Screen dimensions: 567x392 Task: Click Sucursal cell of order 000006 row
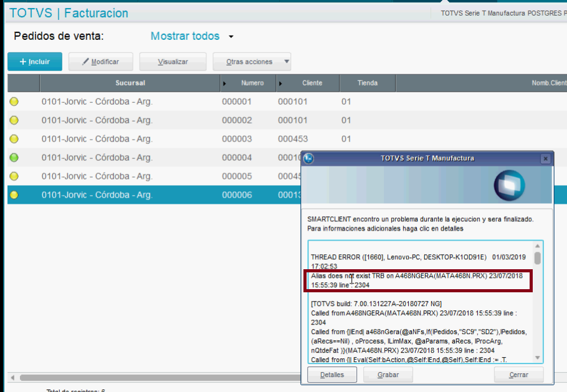click(97, 195)
